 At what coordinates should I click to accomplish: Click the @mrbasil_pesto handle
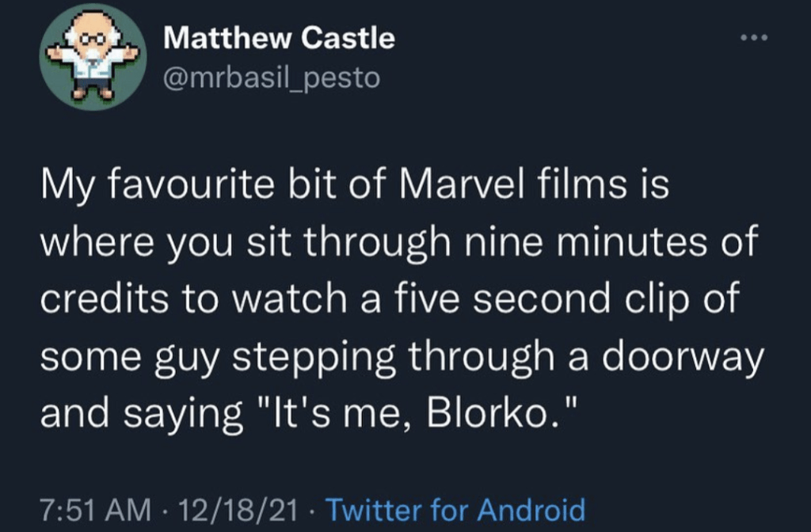(x=271, y=78)
